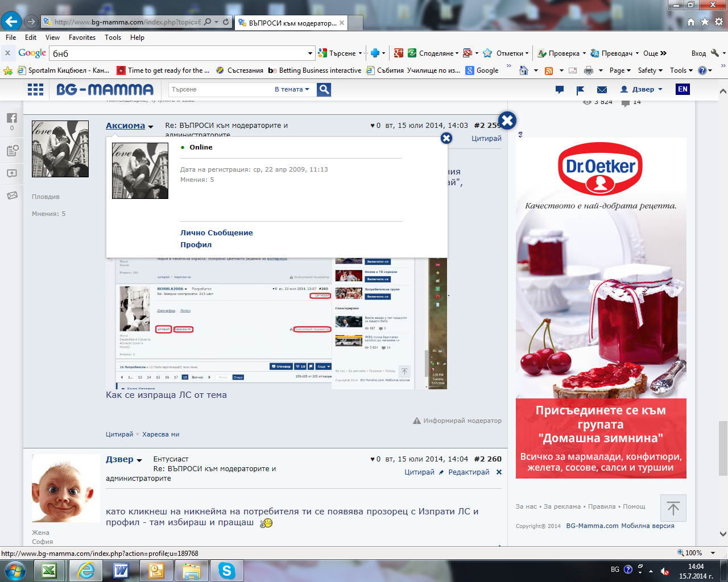The width and height of the screenshot is (728, 582).
Task: Open the Favorites menu
Action: [82, 38]
